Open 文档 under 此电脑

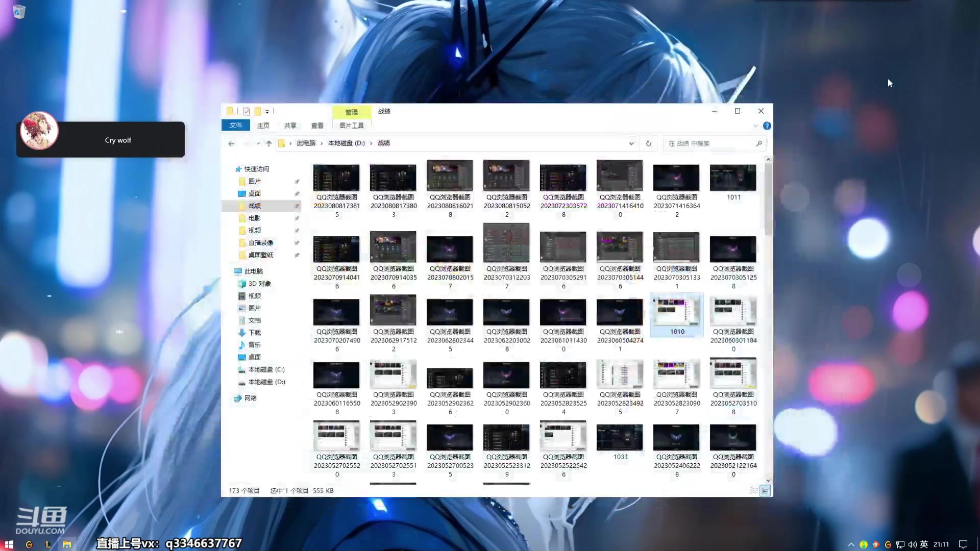click(x=254, y=320)
